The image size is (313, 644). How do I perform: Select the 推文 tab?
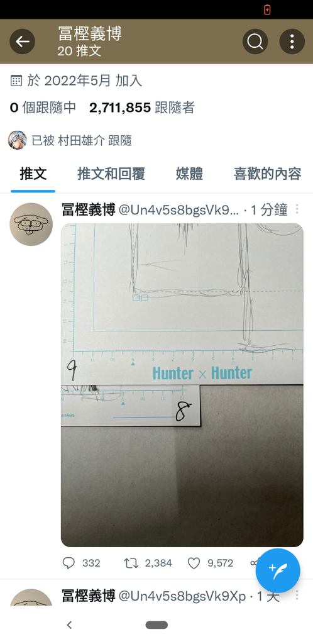(33, 174)
